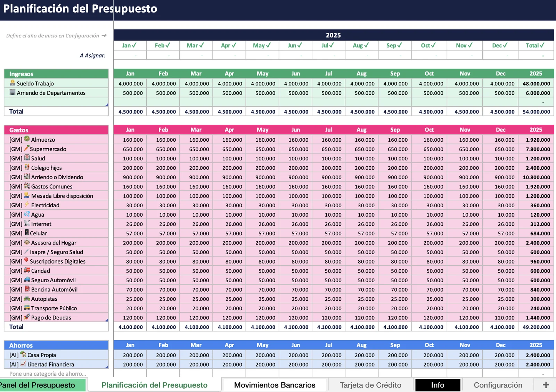Select the Planificación del Presupuesto tab
The width and height of the screenshot is (556, 392).
pyautogui.click(x=154, y=385)
